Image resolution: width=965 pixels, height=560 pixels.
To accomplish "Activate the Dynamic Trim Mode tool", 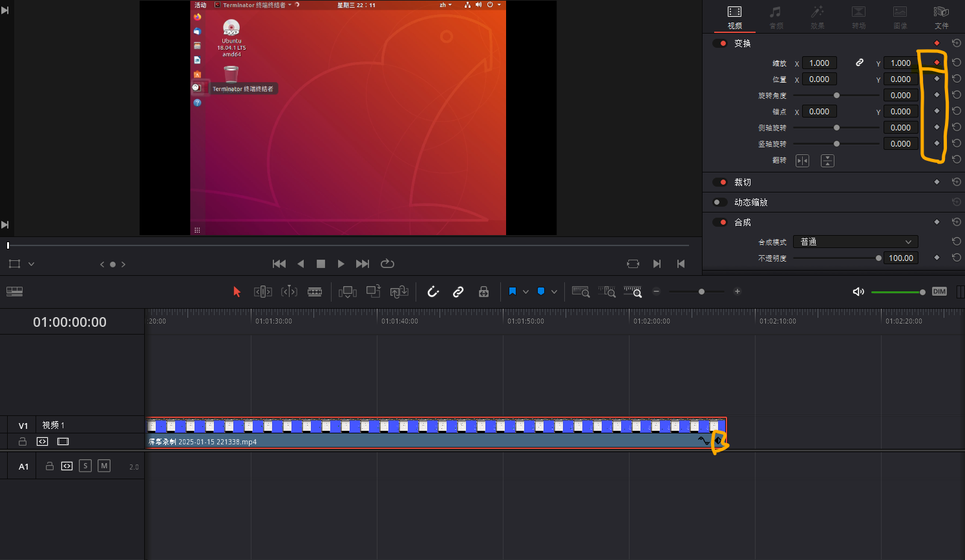I will click(x=289, y=292).
